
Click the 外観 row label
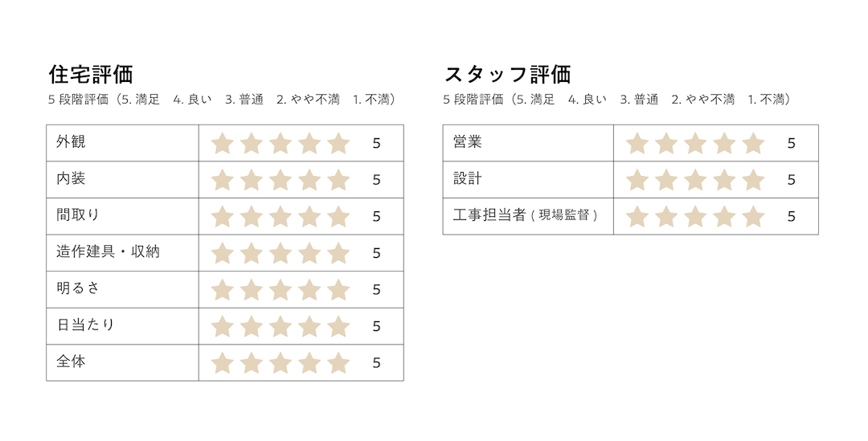click(x=71, y=141)
